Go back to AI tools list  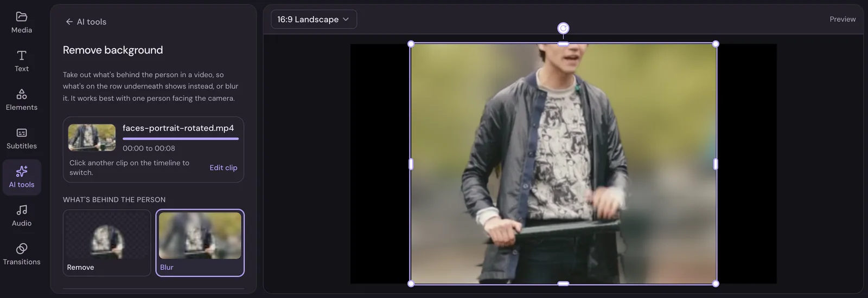[86, 22]
